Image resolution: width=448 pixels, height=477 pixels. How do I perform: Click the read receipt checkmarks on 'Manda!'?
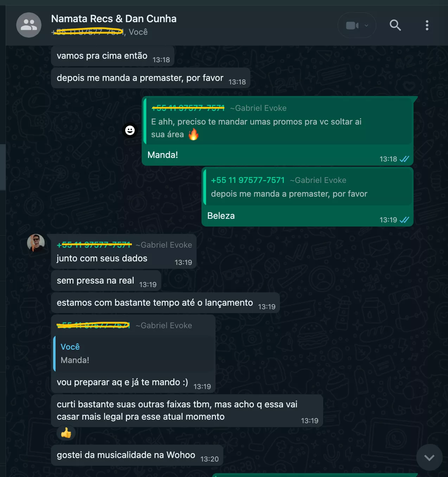click(x=404, y=159)
